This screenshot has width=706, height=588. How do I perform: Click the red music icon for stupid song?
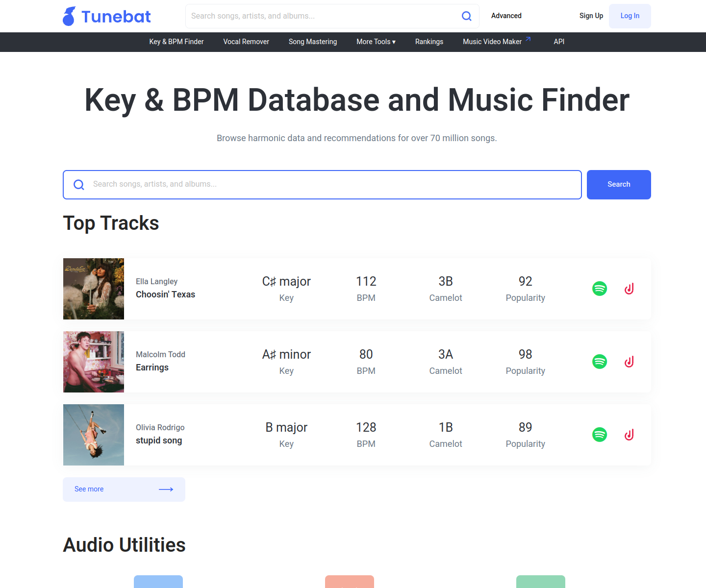pos(629,435)
